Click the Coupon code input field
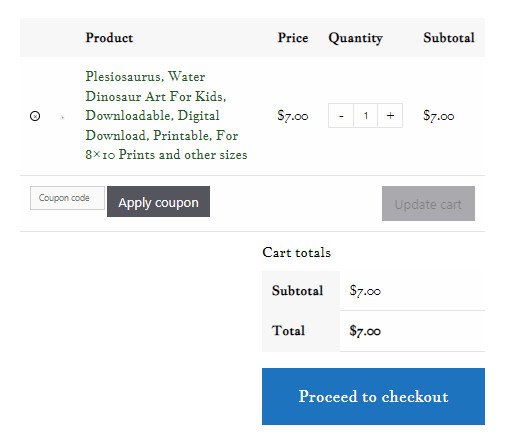Image resolution: width=518 pixels, height=448 pixels. coord(67,198)
